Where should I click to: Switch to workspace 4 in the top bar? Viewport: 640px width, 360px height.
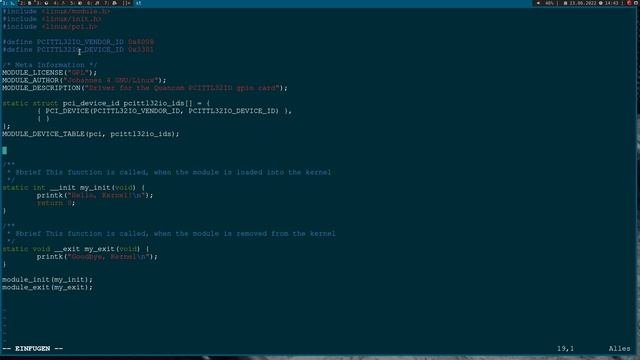point(59,3)
